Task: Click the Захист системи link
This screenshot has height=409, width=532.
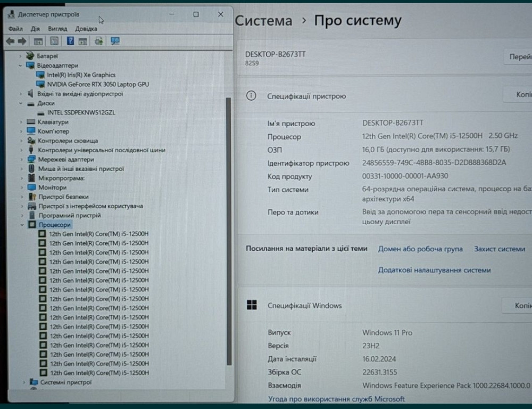Action: point(499,249)
